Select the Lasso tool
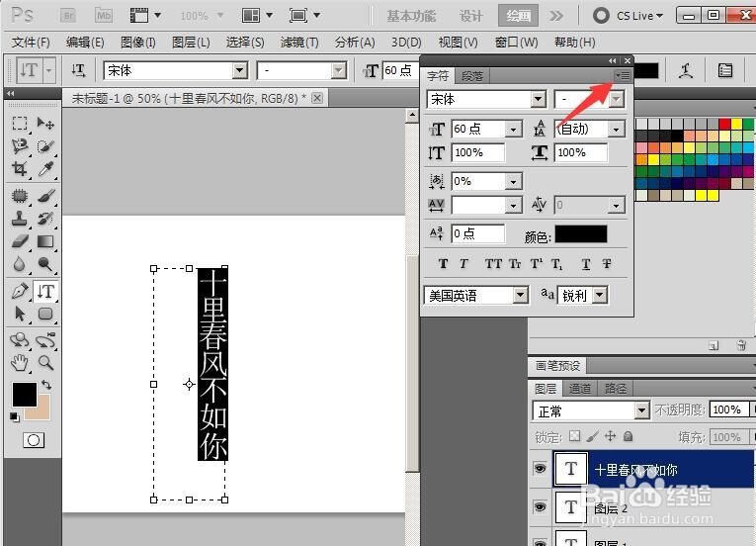 tap(20, 145)
